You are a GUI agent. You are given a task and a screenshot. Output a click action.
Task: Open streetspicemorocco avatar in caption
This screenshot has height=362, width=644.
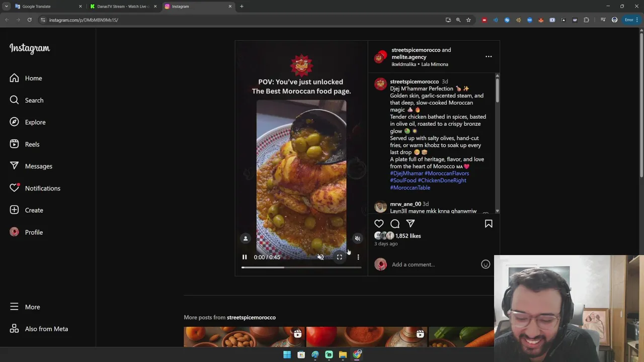pos(380,83)
